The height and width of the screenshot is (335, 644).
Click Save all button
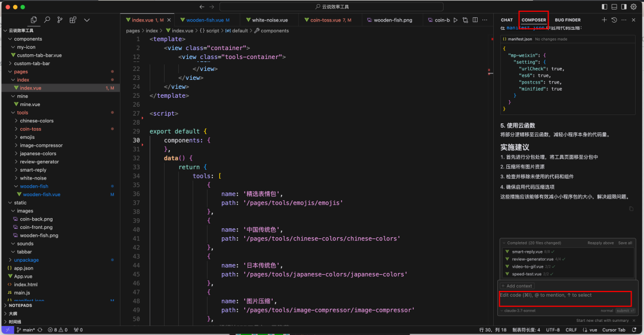point(625,243)
